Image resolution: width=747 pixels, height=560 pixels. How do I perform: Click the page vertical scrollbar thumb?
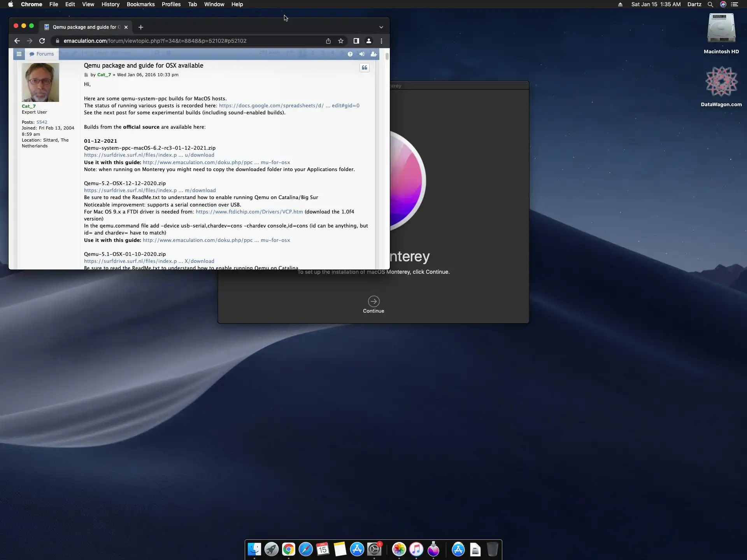tap(387, 56)
